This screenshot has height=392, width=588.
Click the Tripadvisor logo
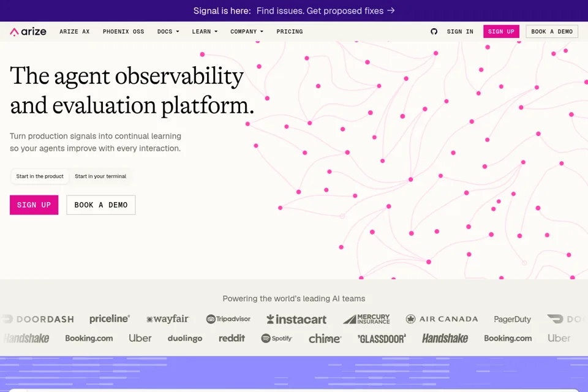pyautogui.click(x=228, y=319)
